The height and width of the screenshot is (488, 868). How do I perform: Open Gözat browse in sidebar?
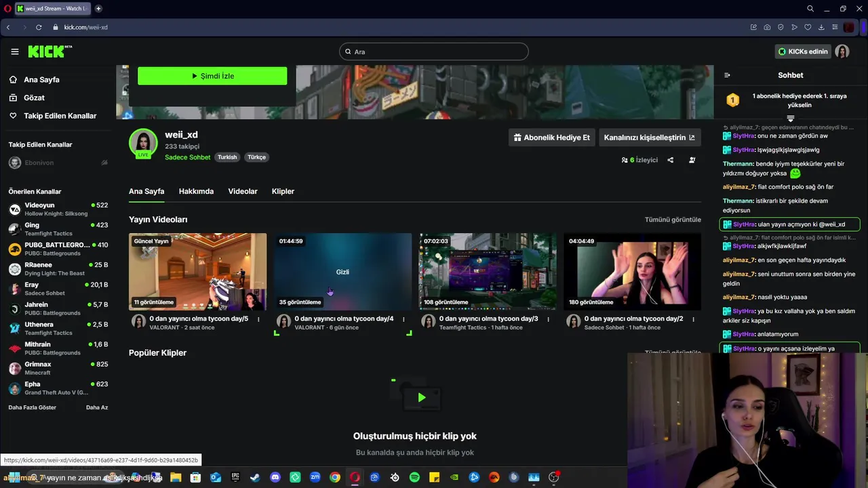[27, 98]
